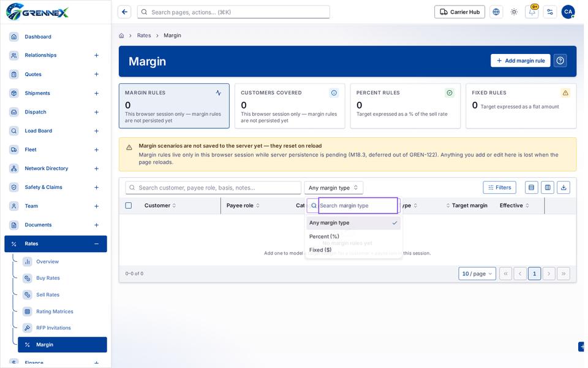The image size is (588, 368).
Task: Click the home breadcrumb icon
Action: coord(121,36)
